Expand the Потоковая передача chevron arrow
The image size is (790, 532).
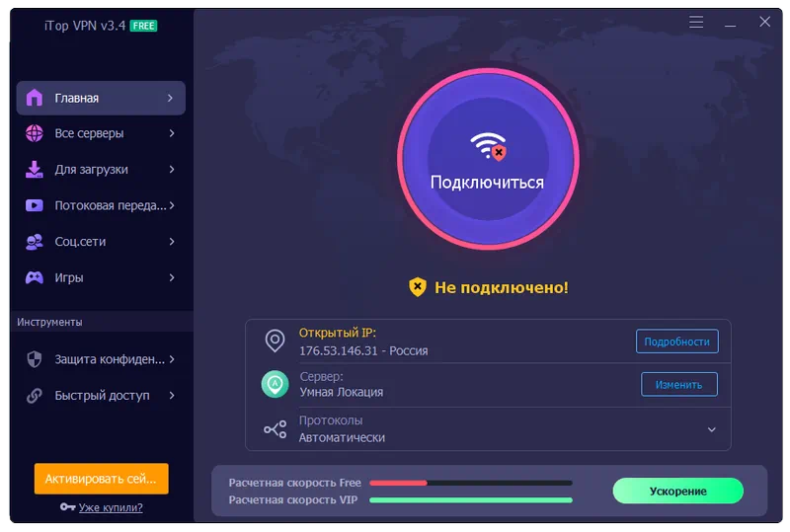(x=172, y=205)
